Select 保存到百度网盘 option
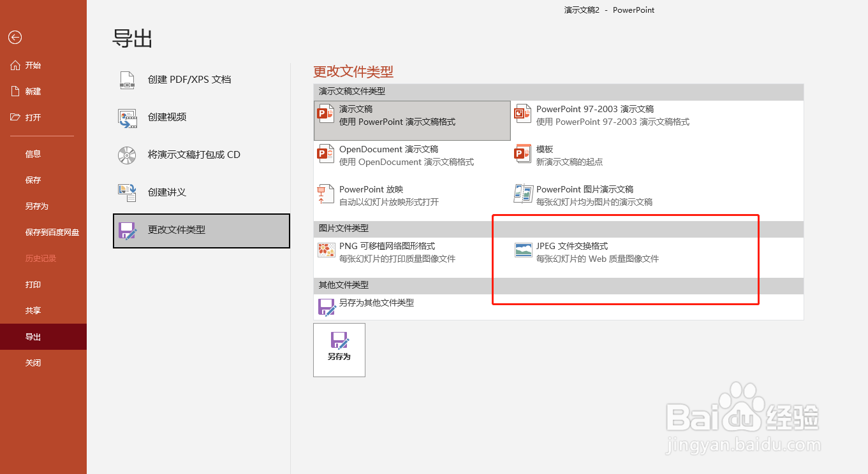 coord(43,232)
